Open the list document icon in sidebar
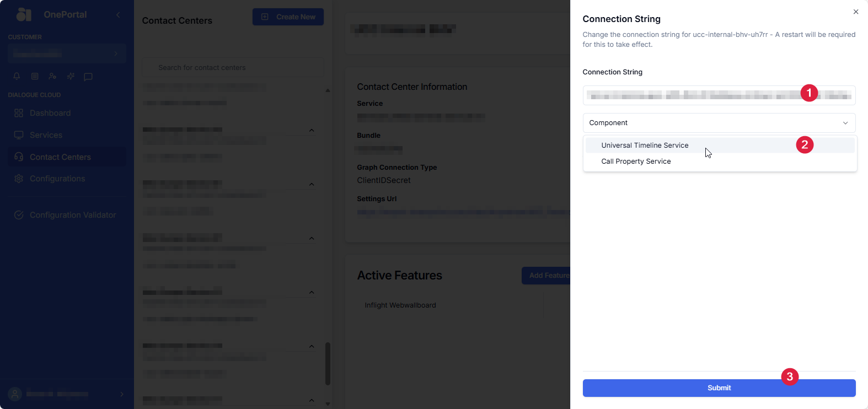868x409 pixels. (35, 76)
